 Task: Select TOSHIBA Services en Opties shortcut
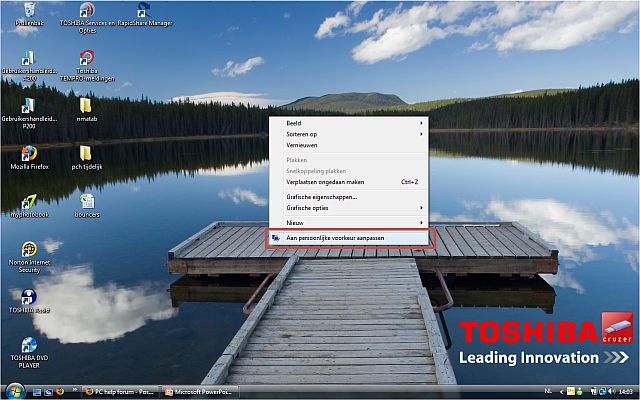[x=87, y=18]
